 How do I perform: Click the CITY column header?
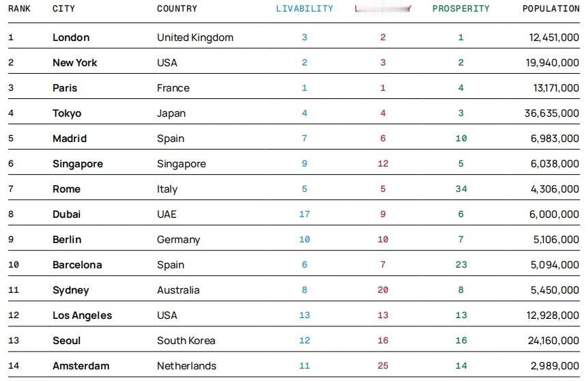coord(64,9)
